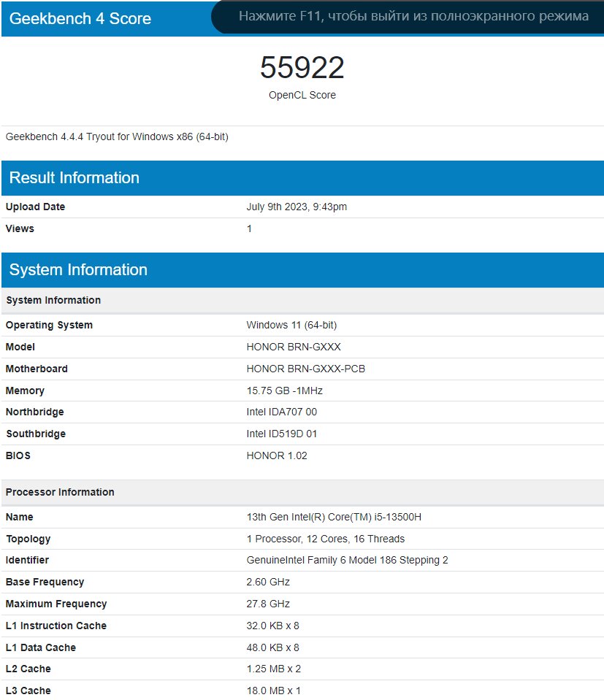The image size is (604, 700).
Task: Click the Views label
Action: click(20, 228)
